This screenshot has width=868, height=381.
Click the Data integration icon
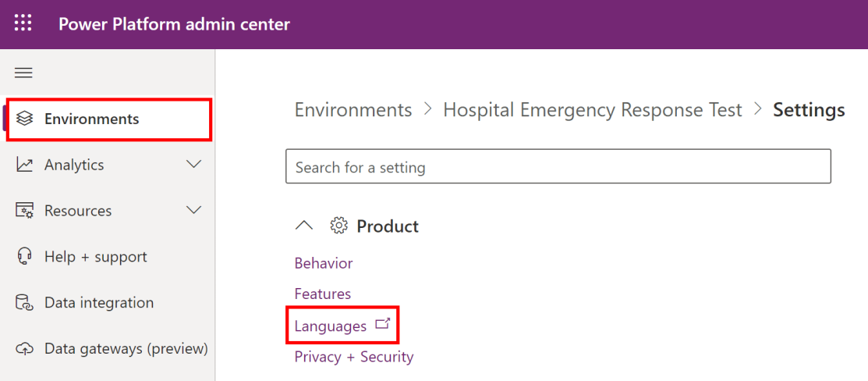(x=25, y=303)
